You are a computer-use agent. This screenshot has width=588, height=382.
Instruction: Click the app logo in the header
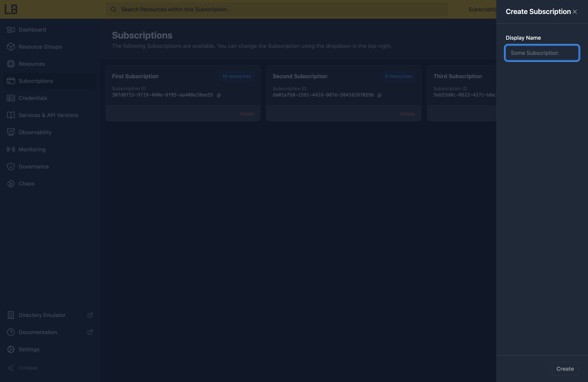11,9
